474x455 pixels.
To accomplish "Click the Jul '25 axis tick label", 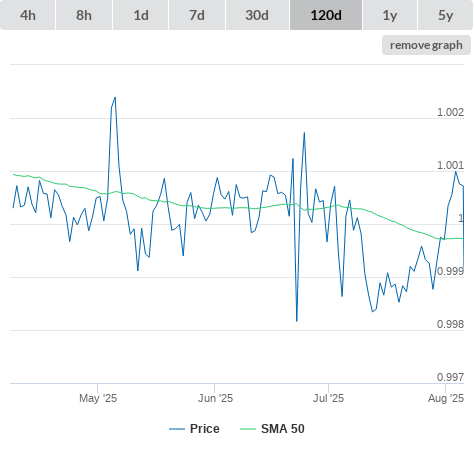I will point(328,398).
